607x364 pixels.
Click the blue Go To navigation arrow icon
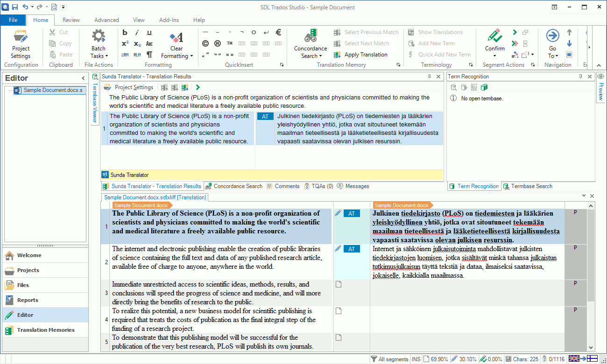(552, 36)
